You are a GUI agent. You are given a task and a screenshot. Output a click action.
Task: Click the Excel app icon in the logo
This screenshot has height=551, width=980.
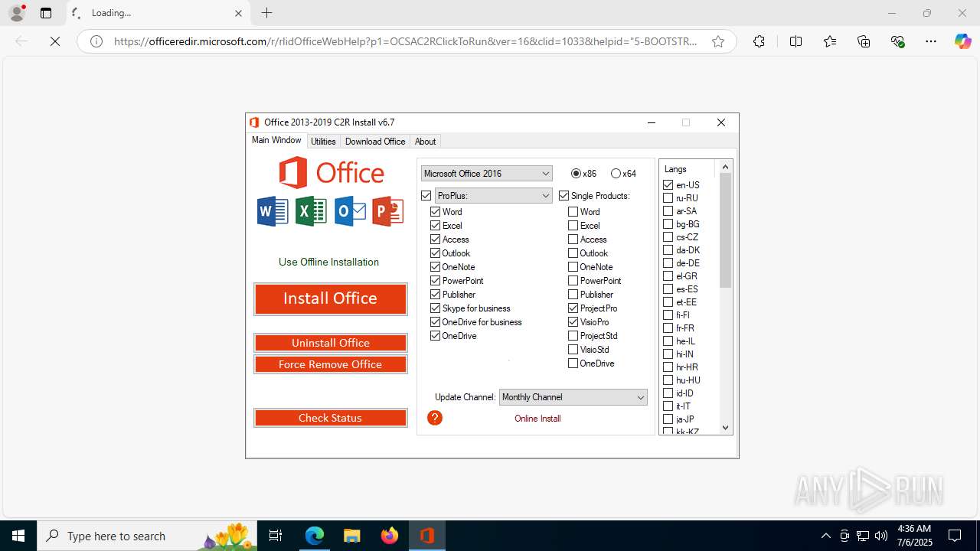[x=311, y=211]
